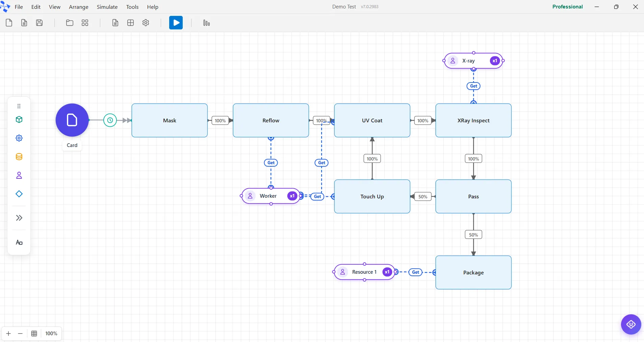Click the 100% label between UV Coat and XRay Inspect
644x342 pixels.
(x=423, y=121)
